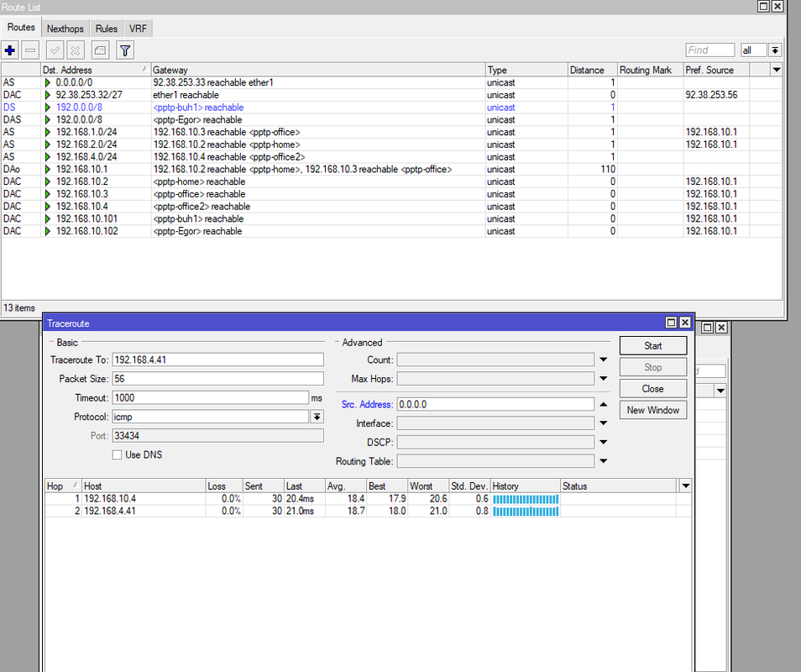The height and width of the screenshot is (672, 801).
Task: Enable selected route with checkmark icon
Action: (x=55, y=50)
